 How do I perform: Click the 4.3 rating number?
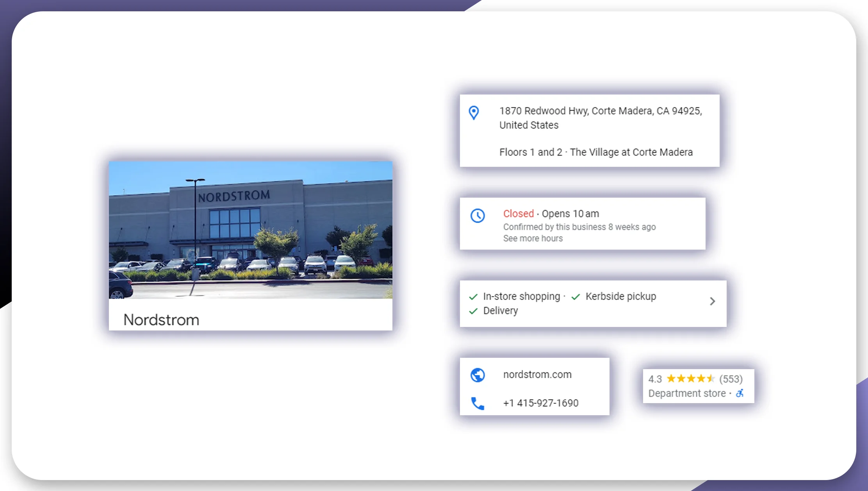[x=655, y=379]
